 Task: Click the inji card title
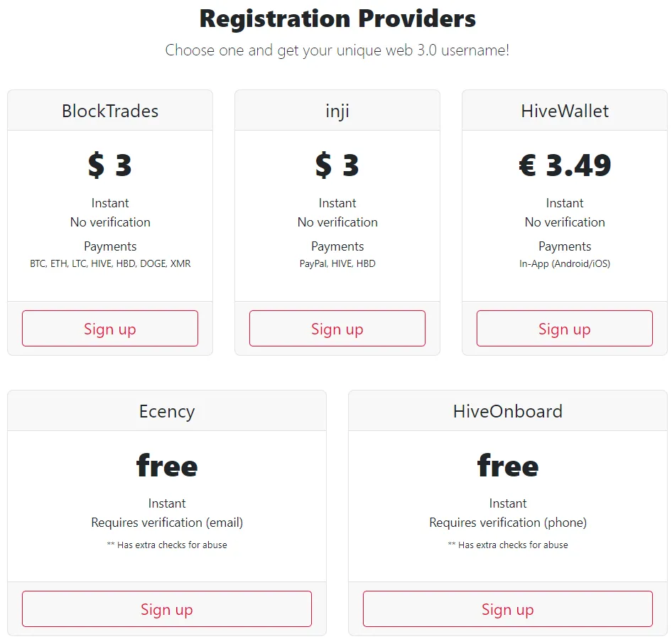pyautogui.click(x=337, y=111)
